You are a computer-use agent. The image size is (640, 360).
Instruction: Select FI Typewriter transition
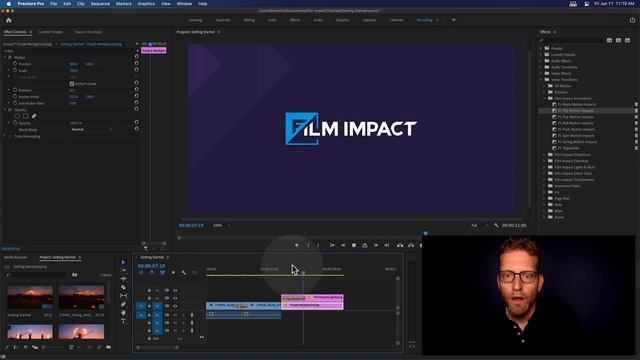[568, 148]
